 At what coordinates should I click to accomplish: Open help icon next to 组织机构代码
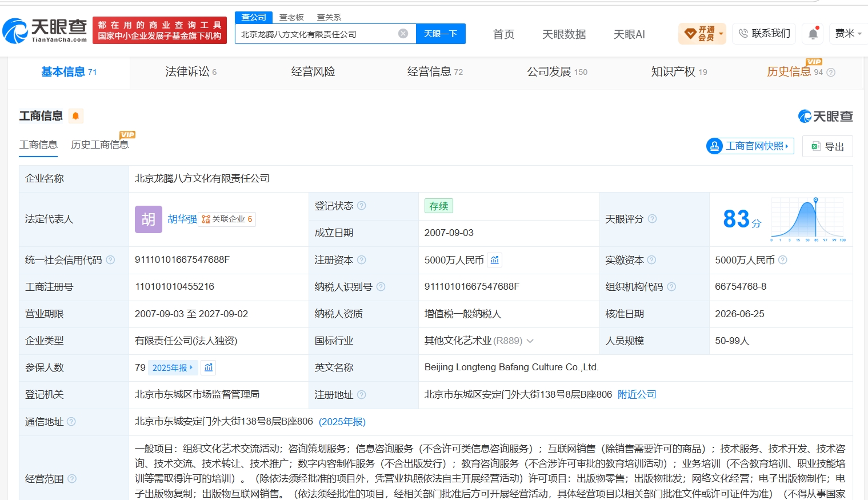pos(671,287)
